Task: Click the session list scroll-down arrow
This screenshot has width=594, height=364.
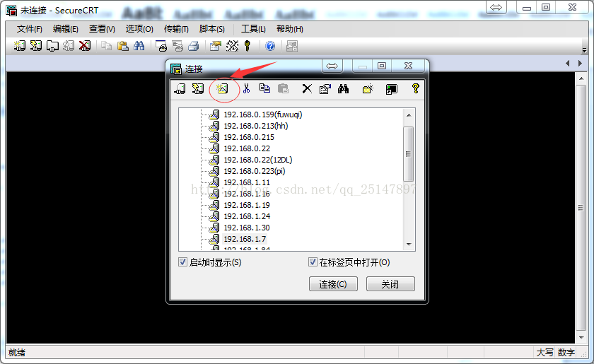Action: pyautogui.click(x=409, y=245)
